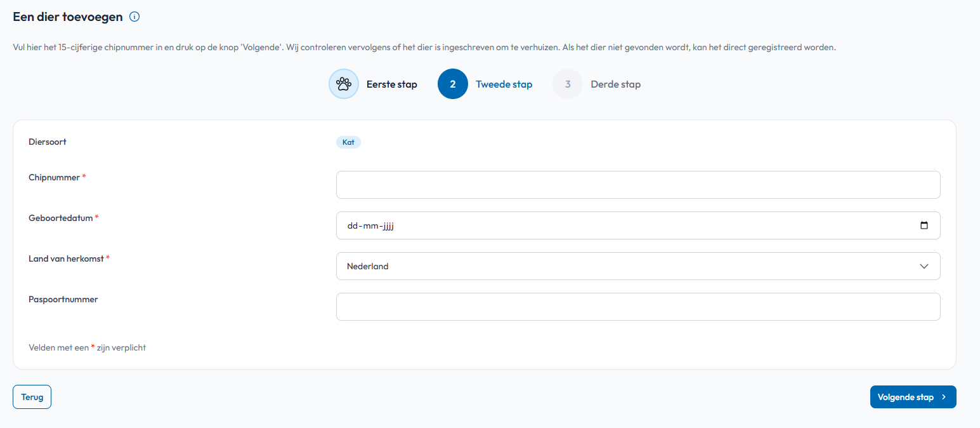Select the 'Eerste stap' step label
The image size is (980, 428).
(391, 84)
